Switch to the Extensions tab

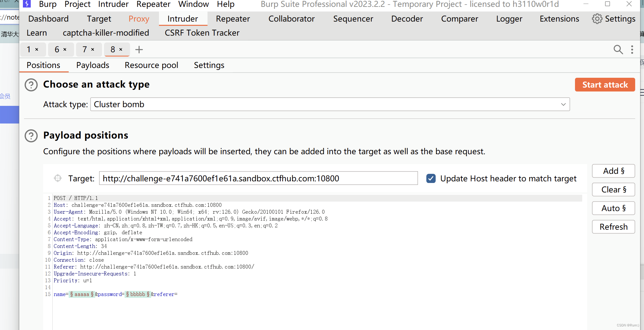tap(559, 19)
